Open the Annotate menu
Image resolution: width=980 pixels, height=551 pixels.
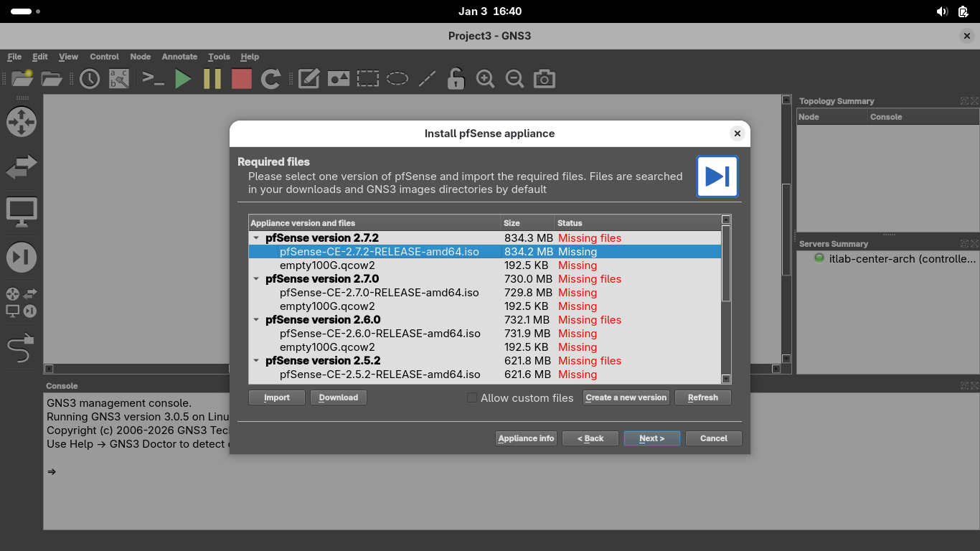(179, 57)
